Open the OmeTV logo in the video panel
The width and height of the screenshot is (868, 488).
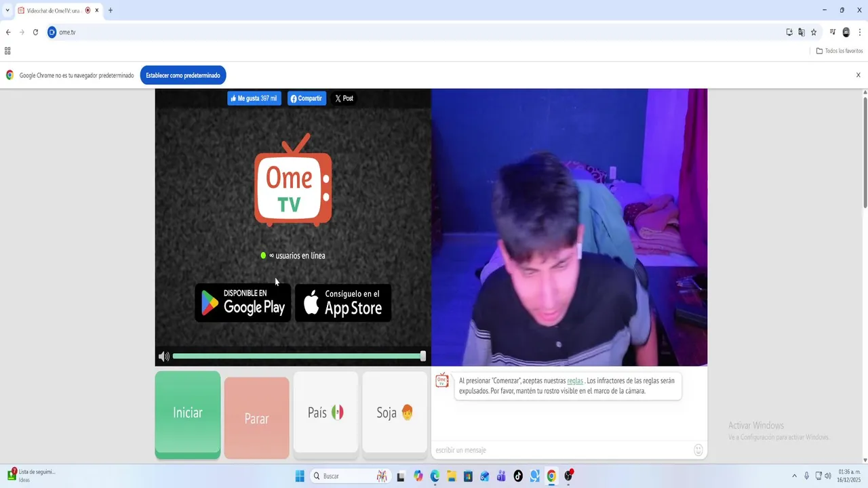coord(293,180)
